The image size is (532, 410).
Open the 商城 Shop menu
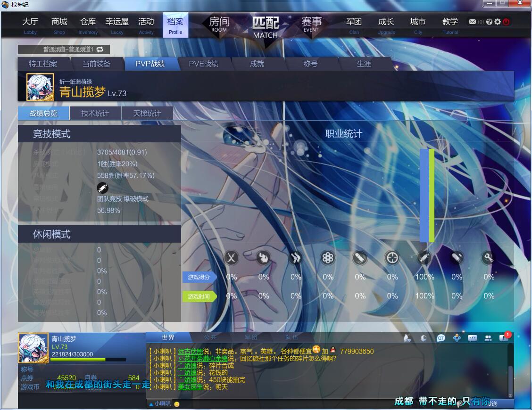pyautogui.click(x=59, y=25)
